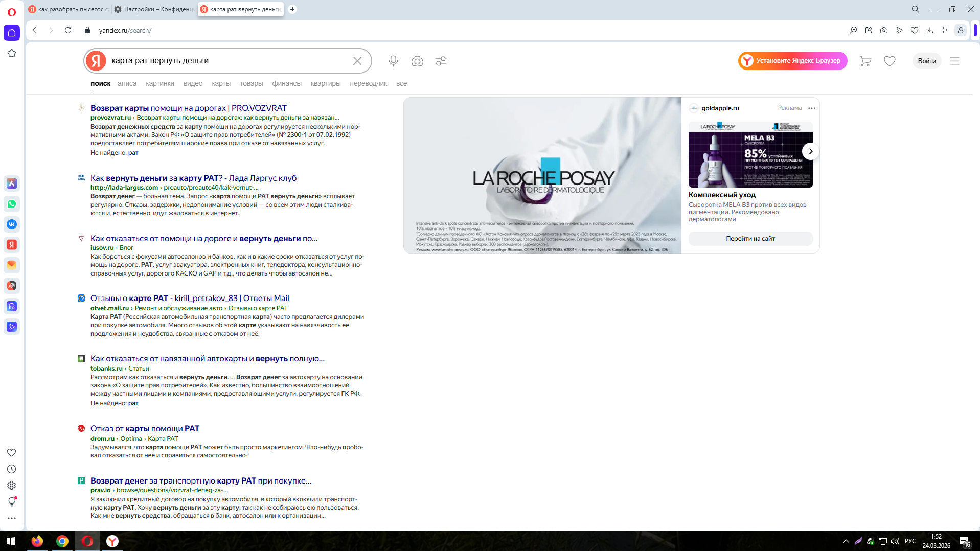
Task: Switch input language from РУС
Action: pyautogui.click(x=910, y=541)
